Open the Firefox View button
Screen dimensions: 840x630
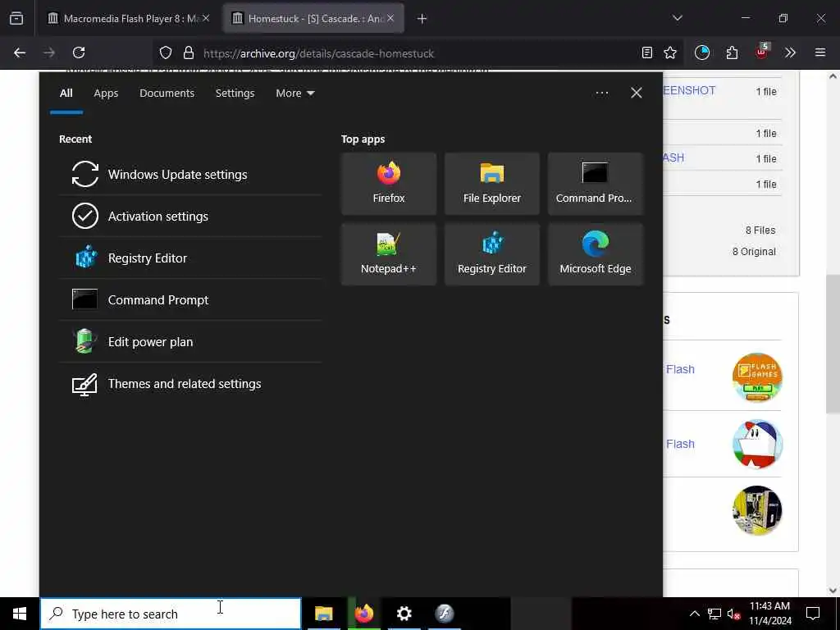[x=16, y=19]
